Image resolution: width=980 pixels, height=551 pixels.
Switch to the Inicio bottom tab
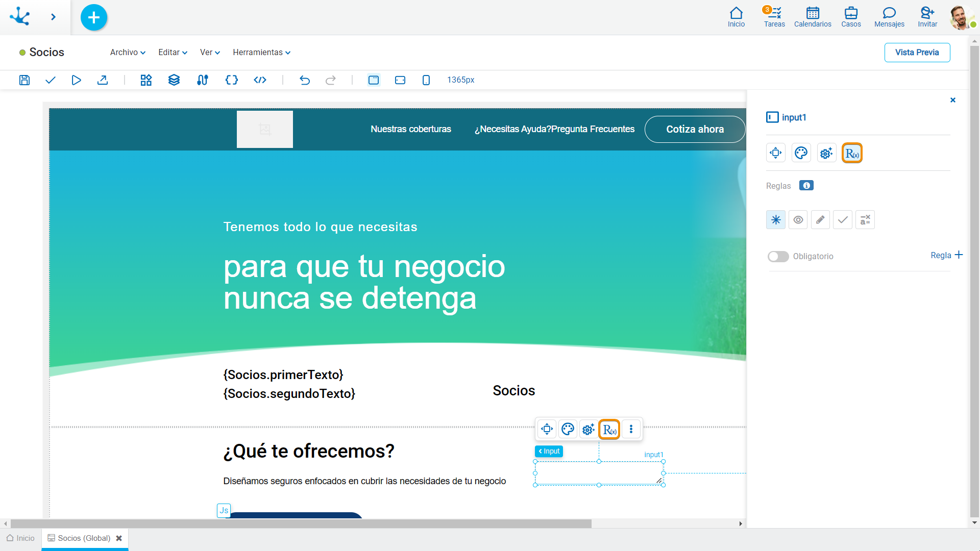[x=20, y=538]
